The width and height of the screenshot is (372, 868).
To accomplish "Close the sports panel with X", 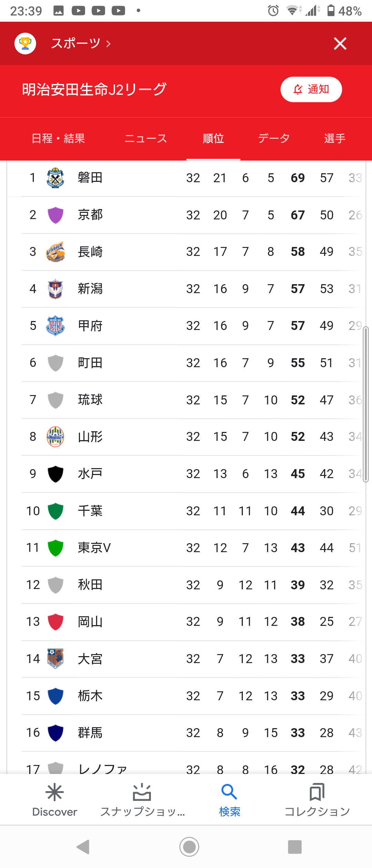I will click(x=340, y=43).
